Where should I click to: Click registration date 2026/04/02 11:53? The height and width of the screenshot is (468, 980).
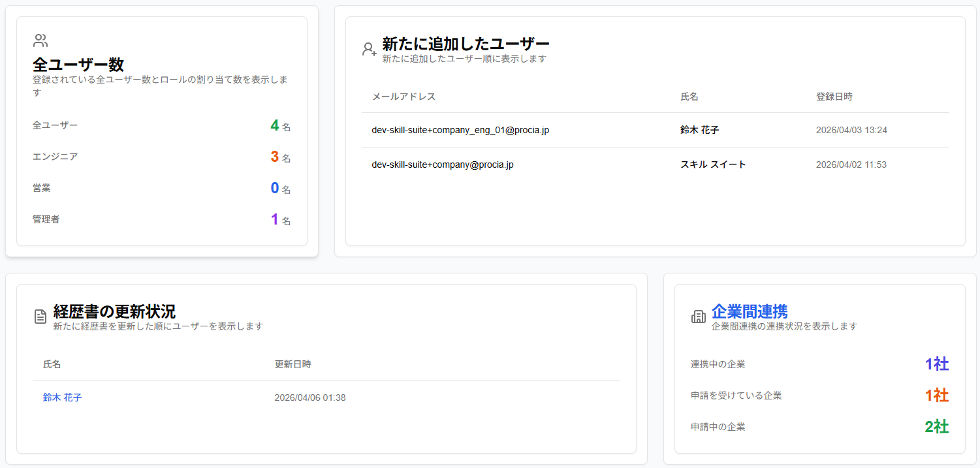pos(851,164)
